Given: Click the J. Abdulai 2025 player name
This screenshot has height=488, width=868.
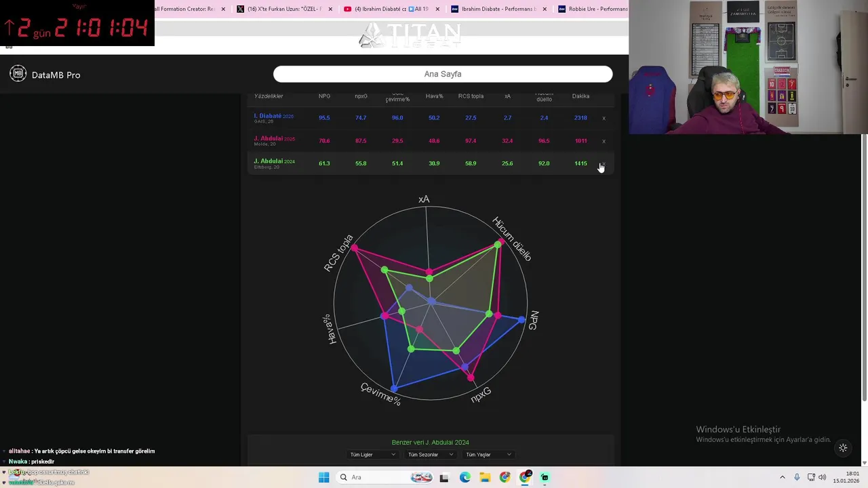Looking at the screenshot, I should (x=275, y=138).
